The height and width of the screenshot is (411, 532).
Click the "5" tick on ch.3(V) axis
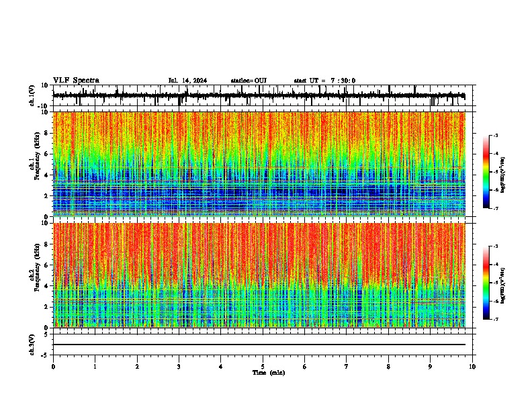coord(47,334)
